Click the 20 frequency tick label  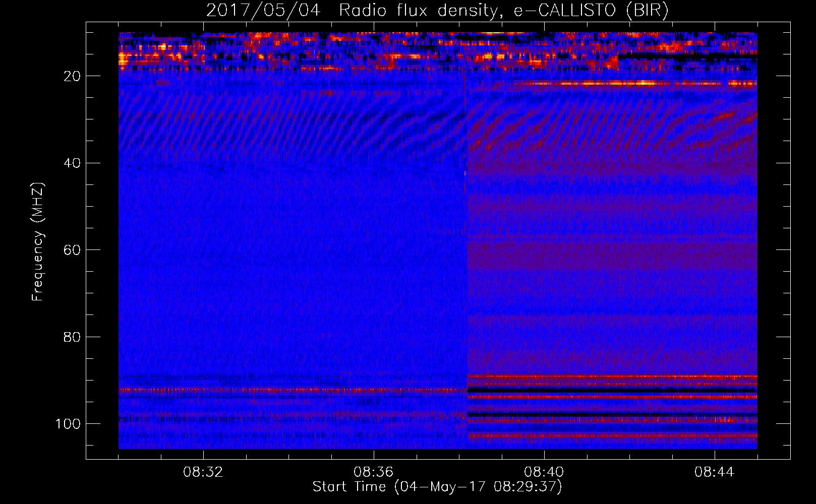click(x=73, y=76)
